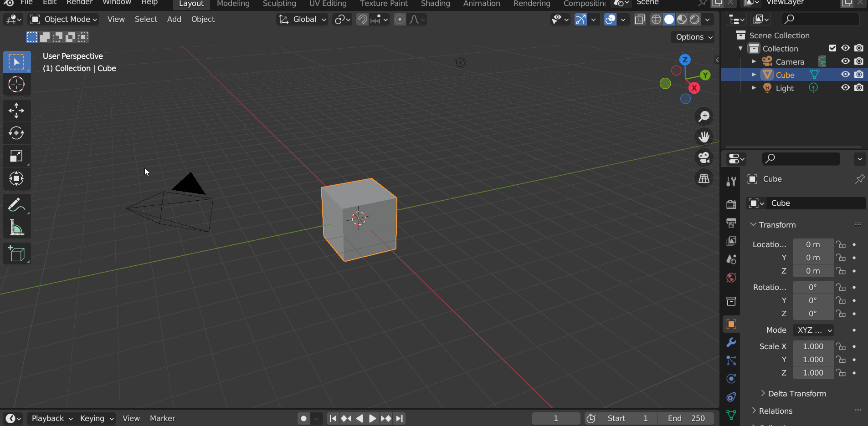Screen dimensions: 868x426
Task: Switch orthographic/perspective with grid icon
Action: coord(704,178)
